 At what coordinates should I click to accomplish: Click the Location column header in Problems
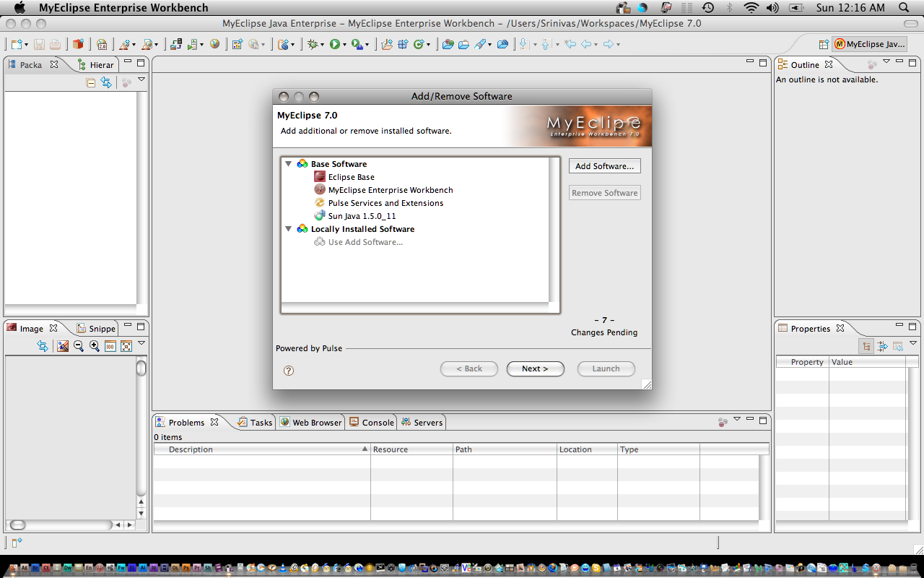click(x=587, y=449)
